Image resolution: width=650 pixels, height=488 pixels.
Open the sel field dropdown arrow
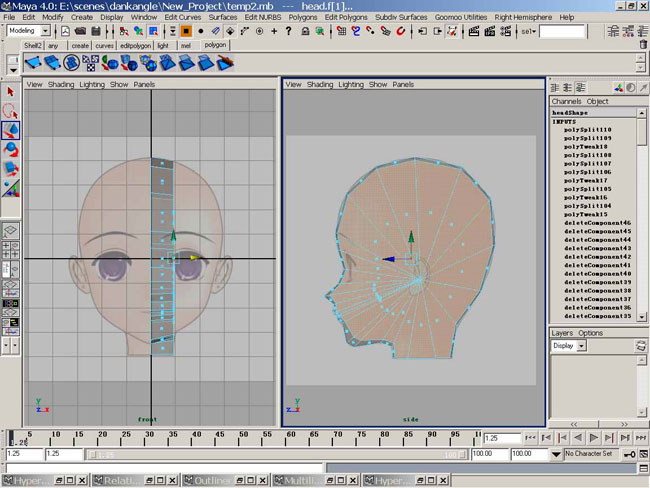534,32
